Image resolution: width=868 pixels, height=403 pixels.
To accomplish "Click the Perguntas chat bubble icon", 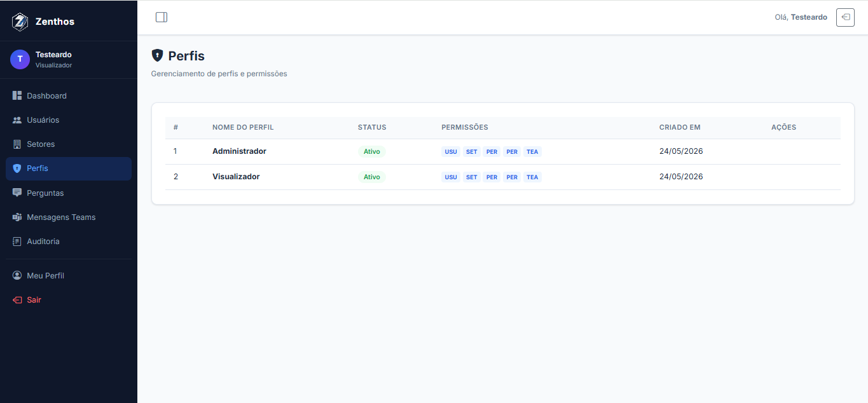I will (17, 193).
